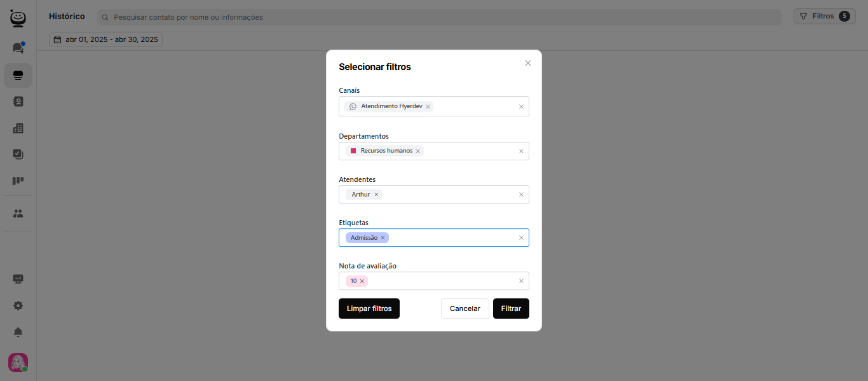The width and height of the screenshot is (868, 381).
Task: Open the companies building sidebar icon
Action: pyautogui.click(x=18, y=128)
